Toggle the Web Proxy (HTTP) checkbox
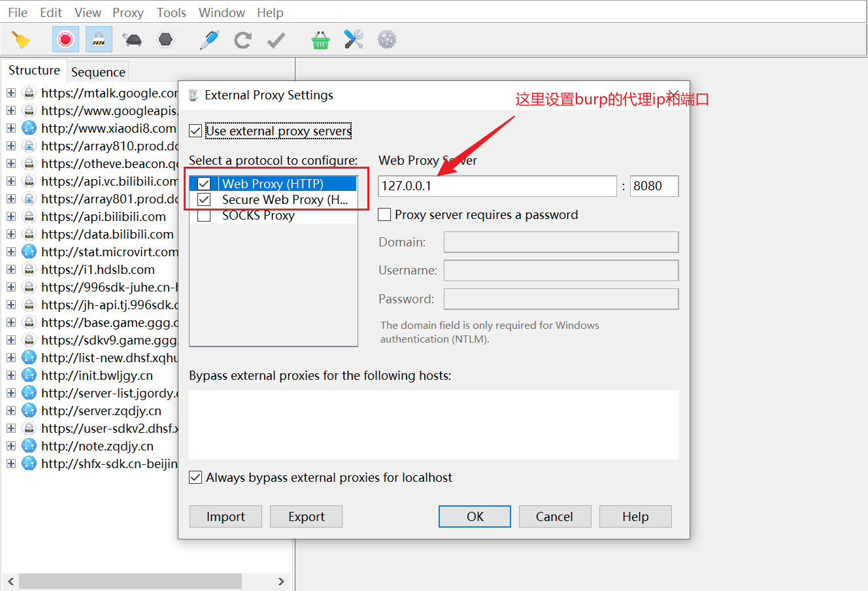Screen dimensions: 868x591 tap(204, 184)
